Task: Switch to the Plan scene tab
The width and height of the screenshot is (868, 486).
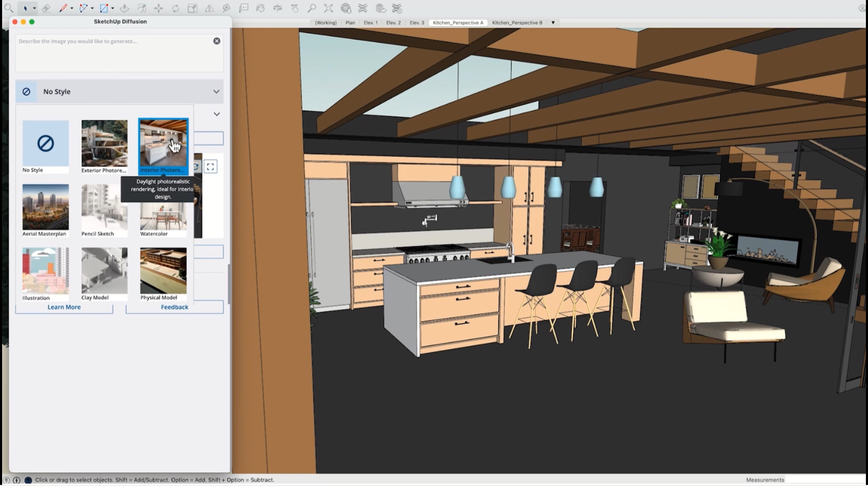Action: pos(350,23)
